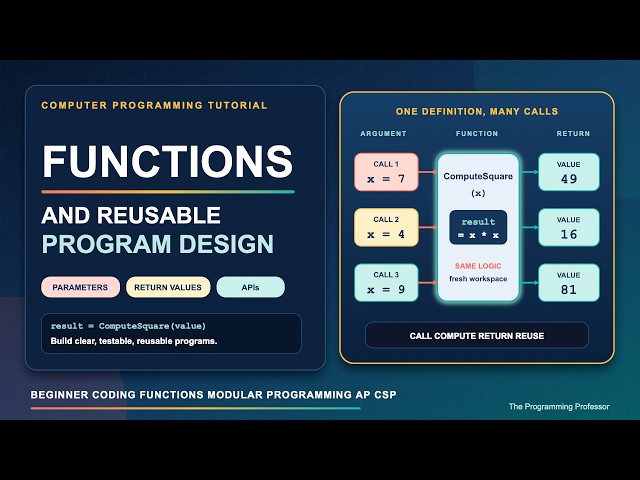Click BEGINNER CODING FUNCTIONS MODULAR PROGRAMMING footer text

(x=213, y=395)
